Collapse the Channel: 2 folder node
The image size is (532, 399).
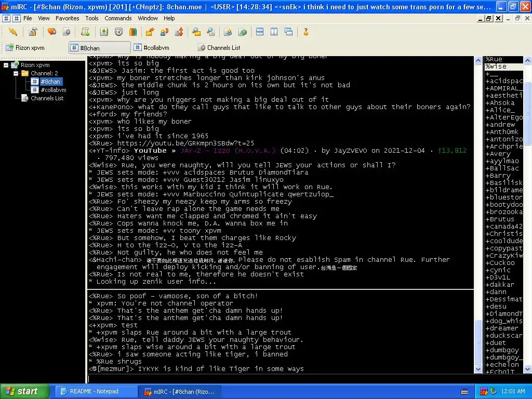[x=16, y=73]
